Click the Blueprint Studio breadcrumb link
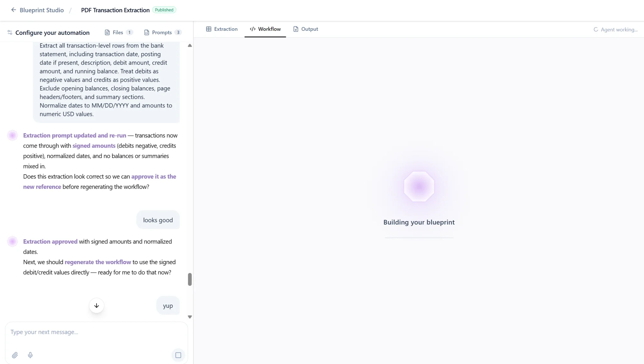The width and height of the screenshot is (644, 364). 42,10
